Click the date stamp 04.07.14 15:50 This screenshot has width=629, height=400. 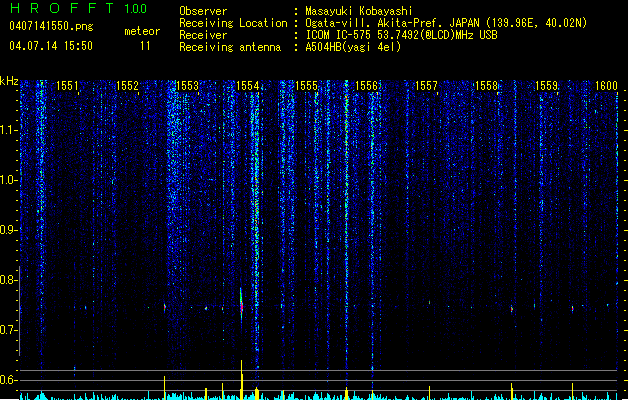(x=51, y=46)
